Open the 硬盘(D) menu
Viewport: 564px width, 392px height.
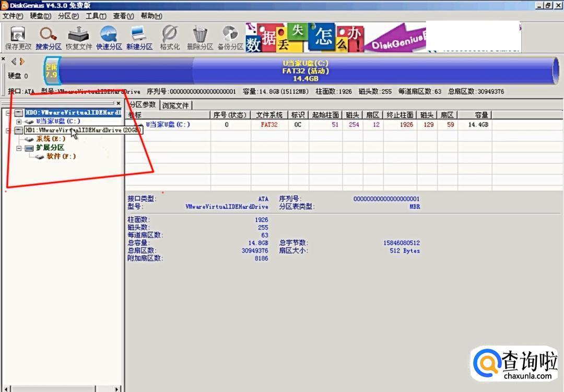coord(40,16)
